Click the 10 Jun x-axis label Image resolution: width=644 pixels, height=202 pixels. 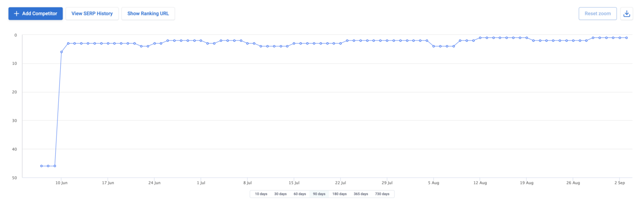click(61, 182)
